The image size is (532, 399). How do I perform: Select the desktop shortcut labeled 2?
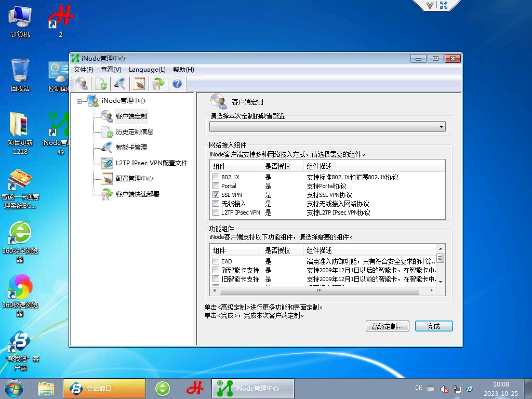60,21
